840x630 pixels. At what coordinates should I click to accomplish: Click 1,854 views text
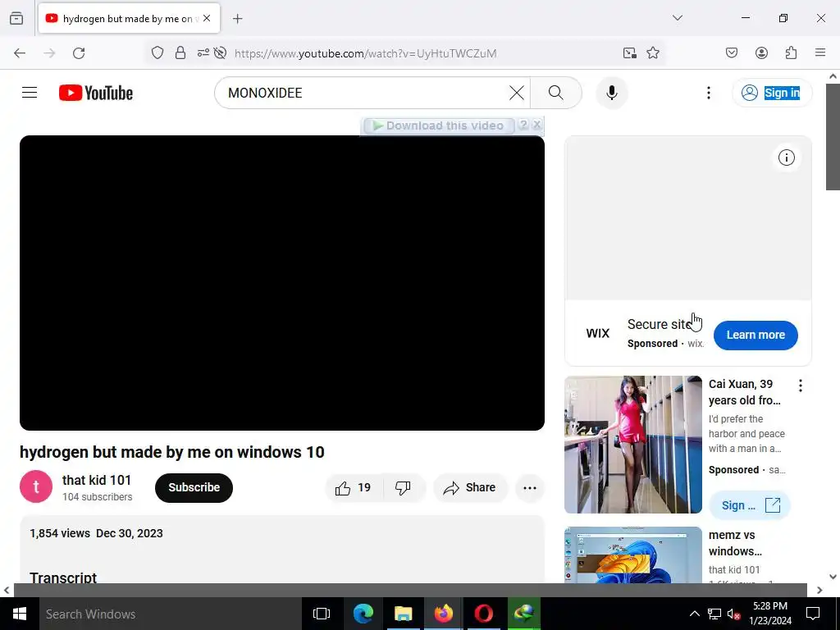(x=59, y=533)
